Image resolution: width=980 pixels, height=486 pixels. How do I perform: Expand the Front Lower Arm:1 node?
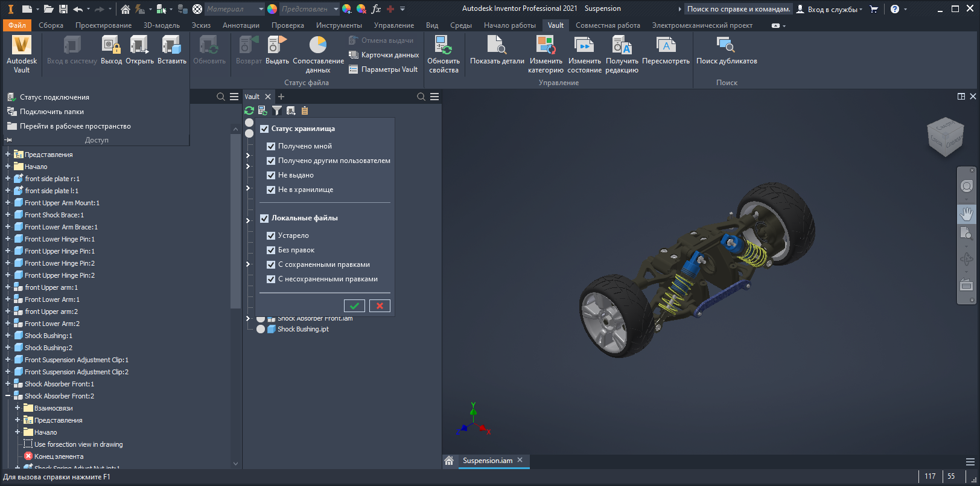(8, 299)
